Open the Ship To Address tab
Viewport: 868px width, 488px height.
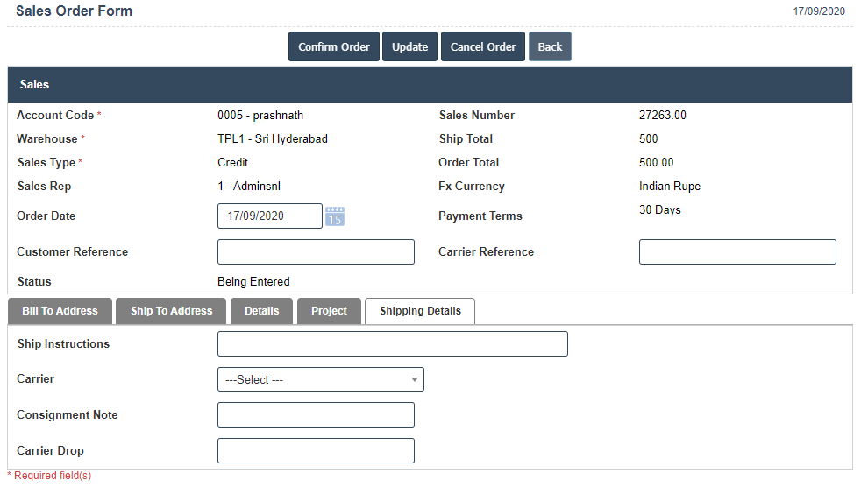[x=171, y=311]
